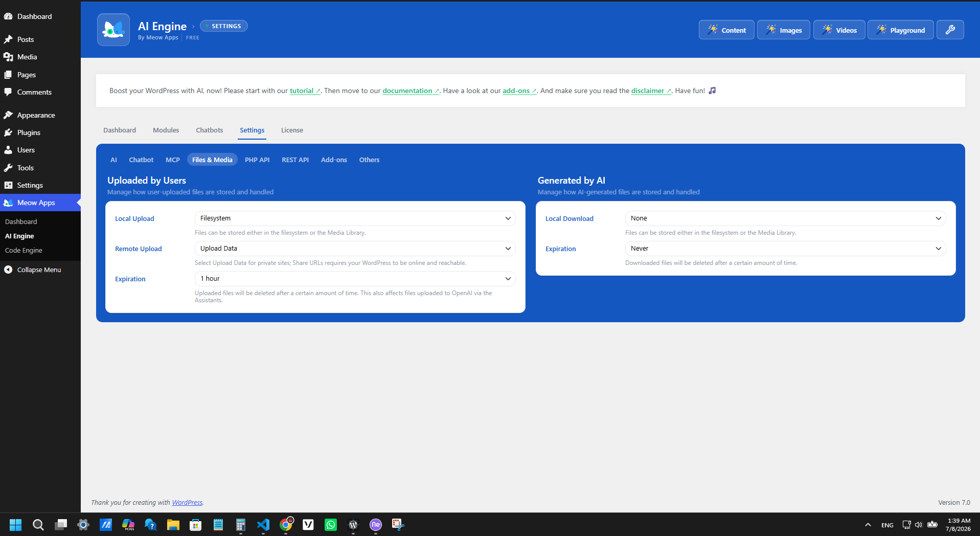The width and height of the screenshot is (980, 536).
Task: Show hidden system tray icons
Action: pos(868,525)
